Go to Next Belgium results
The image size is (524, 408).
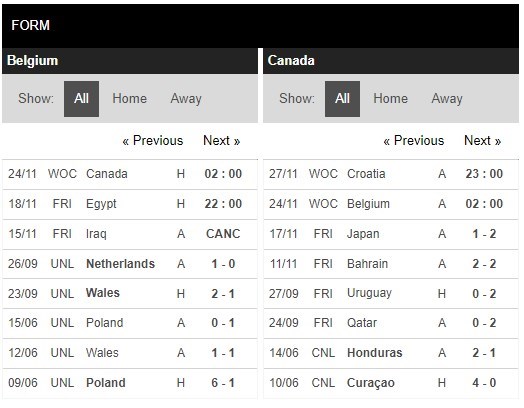[x=222, y=140]
